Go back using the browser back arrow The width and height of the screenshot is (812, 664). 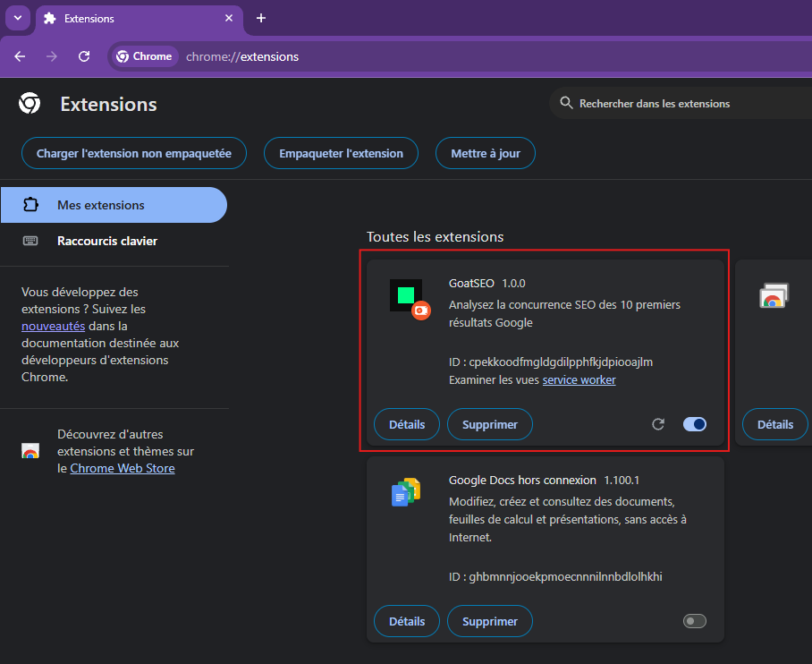[x=20, y=56]
